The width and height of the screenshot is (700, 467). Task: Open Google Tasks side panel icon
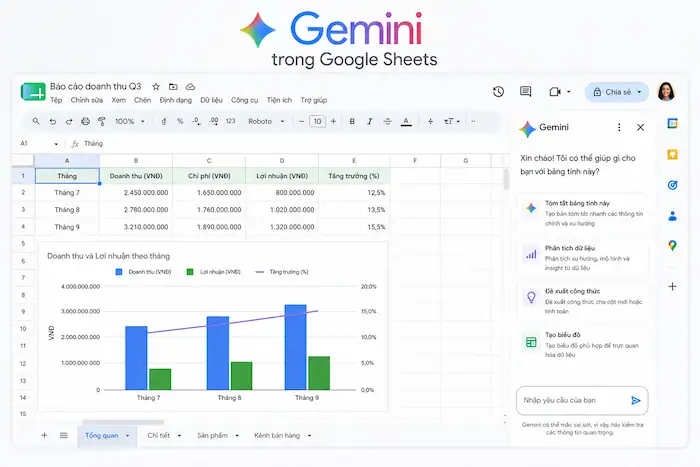(x=672, y=185)
